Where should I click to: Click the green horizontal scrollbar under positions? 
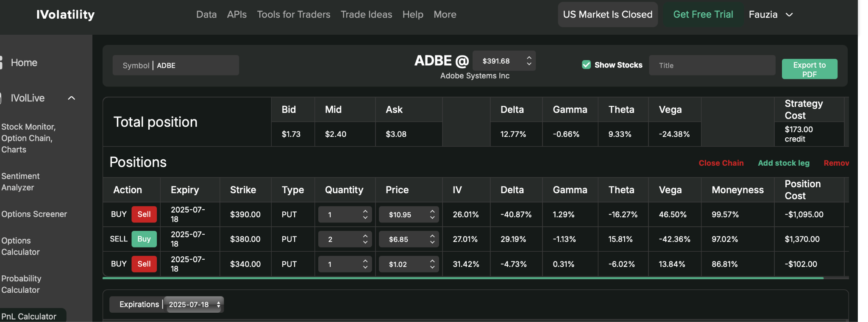coord(463,278)
